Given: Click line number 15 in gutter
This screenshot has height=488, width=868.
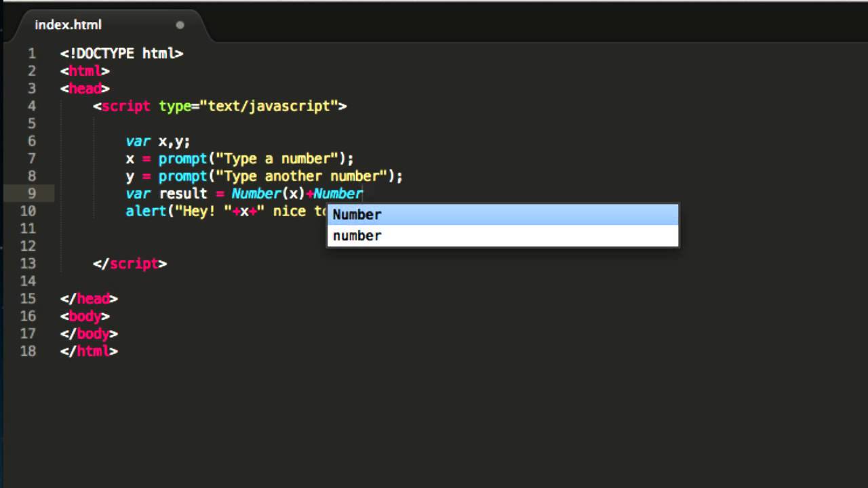Looking at the screenshot, I should coord(28,299).
